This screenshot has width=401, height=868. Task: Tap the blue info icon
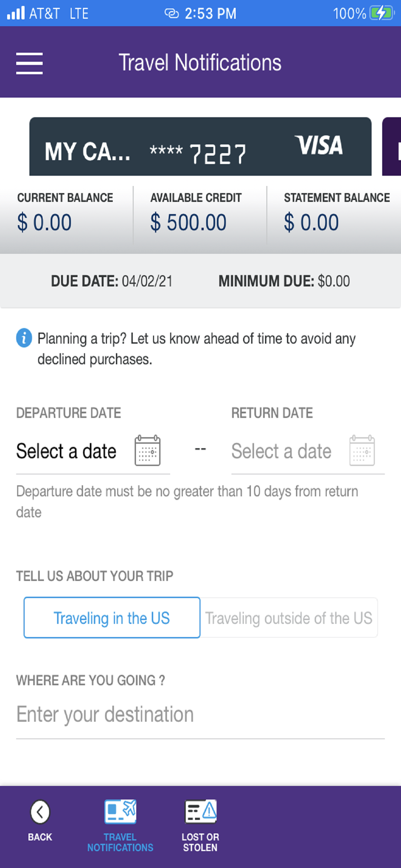pyautogui.click(x=24, y=338)
